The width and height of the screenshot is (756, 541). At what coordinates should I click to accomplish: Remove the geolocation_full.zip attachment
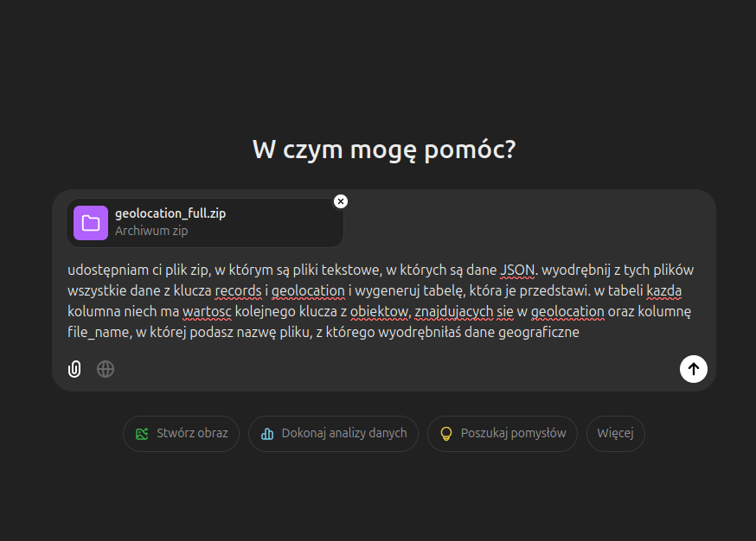(341, 201)
